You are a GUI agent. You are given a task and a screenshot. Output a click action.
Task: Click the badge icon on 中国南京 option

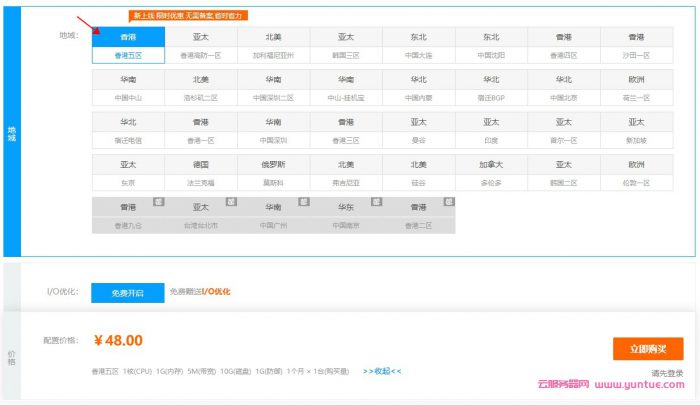click(x=377, y=202)
